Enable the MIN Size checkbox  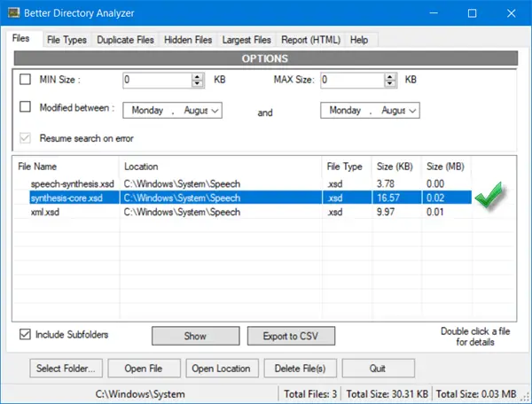[25, 80]
